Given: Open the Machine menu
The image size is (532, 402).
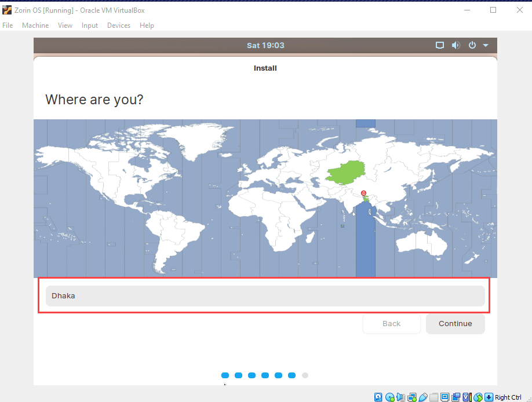Looking at the screenshot, I should 35,25.
